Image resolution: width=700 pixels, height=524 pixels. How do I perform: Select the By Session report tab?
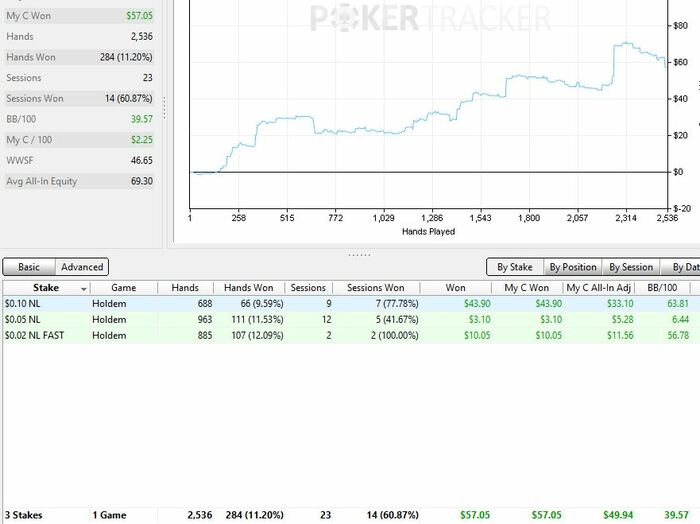click(631, 267)
